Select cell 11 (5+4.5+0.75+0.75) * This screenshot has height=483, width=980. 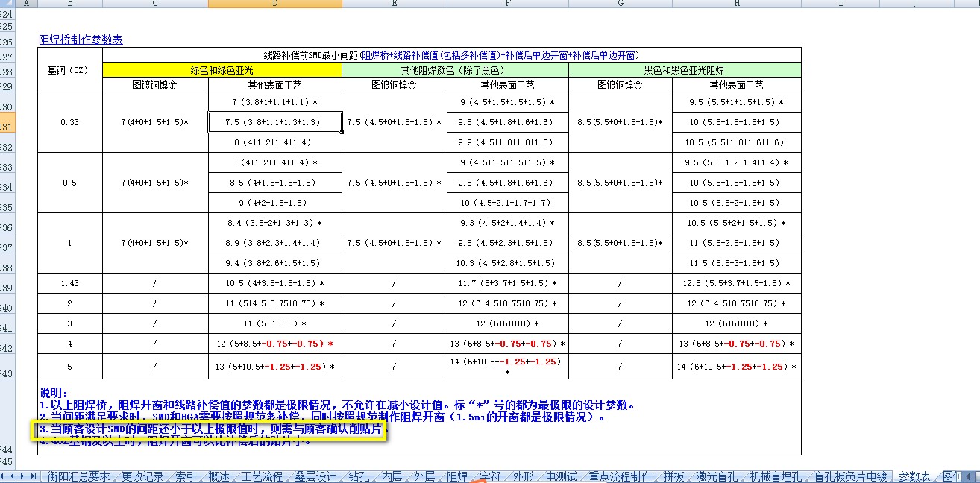pos(275,303)
